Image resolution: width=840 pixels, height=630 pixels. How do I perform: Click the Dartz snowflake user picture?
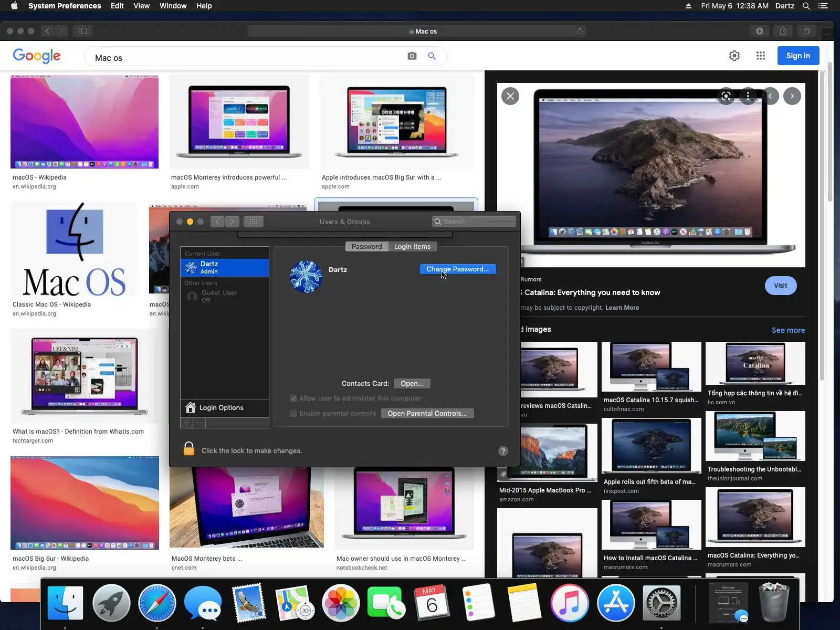point(306,277)
